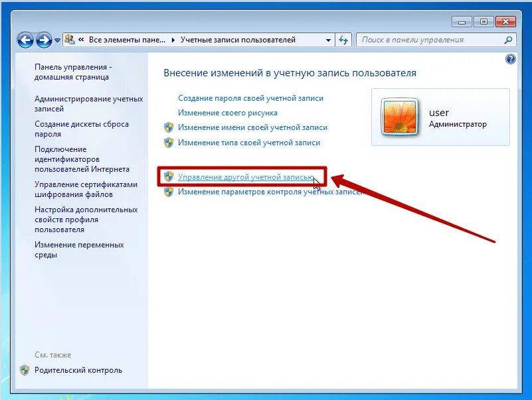Click the user accounts icon in address bar

click(x=70, y=40)
